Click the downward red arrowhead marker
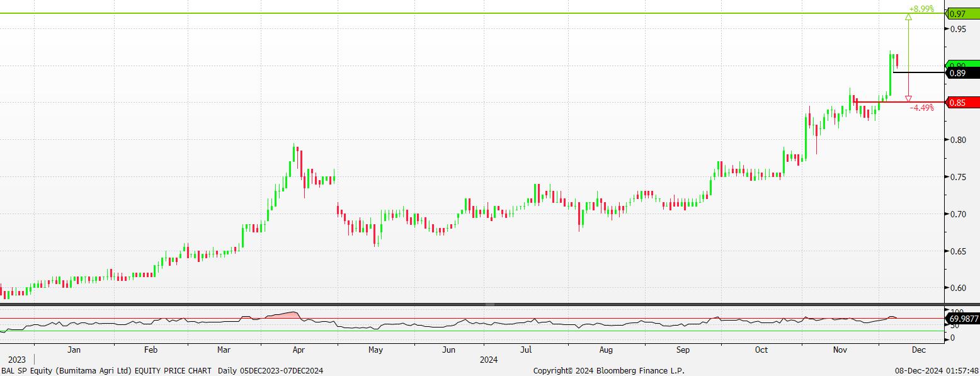 pyautogui.click(x=908, y=99)
